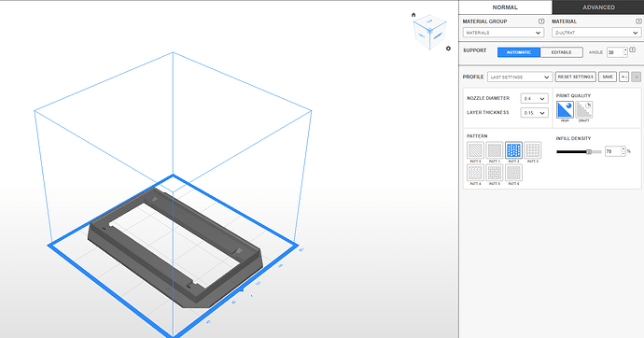Viewport: 644px width, 338px height.
Task: Click the home view icon above cube
Action: [x=413, y=15]
